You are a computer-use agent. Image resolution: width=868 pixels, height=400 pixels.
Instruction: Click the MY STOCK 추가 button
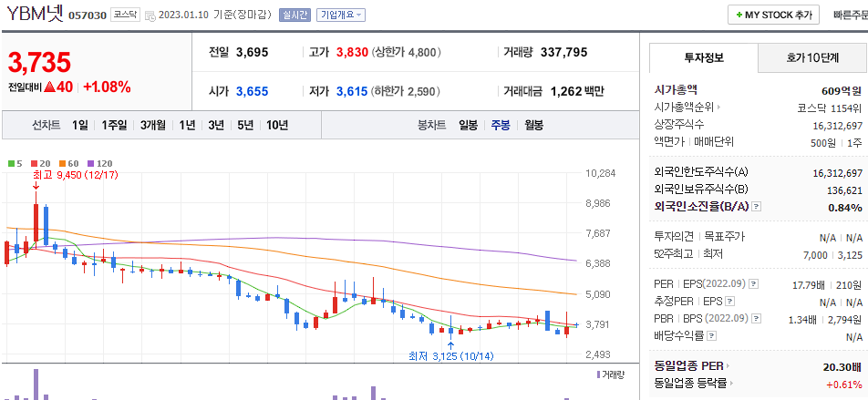[x=773, y=15]
